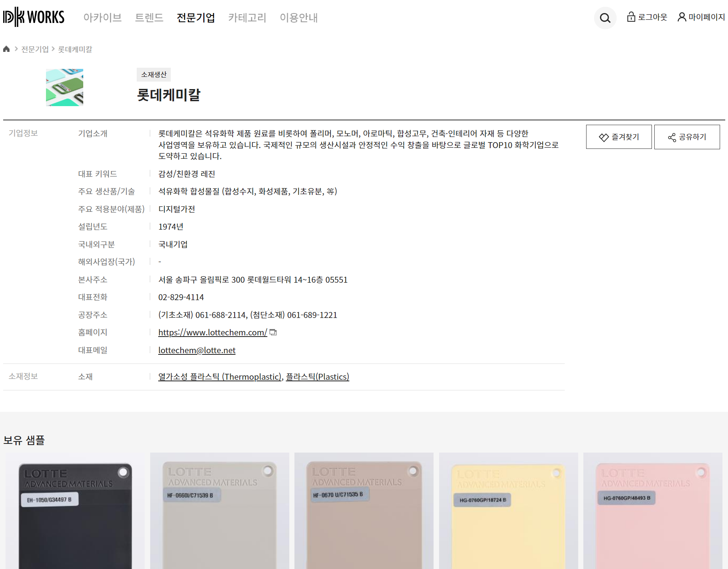Open the 트렌드 menu
This screenshot has width=728, height=569.
tap(149, 18)
